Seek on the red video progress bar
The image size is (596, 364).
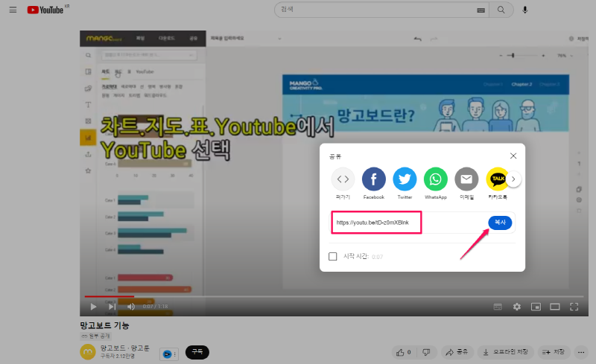pos(334,296)
